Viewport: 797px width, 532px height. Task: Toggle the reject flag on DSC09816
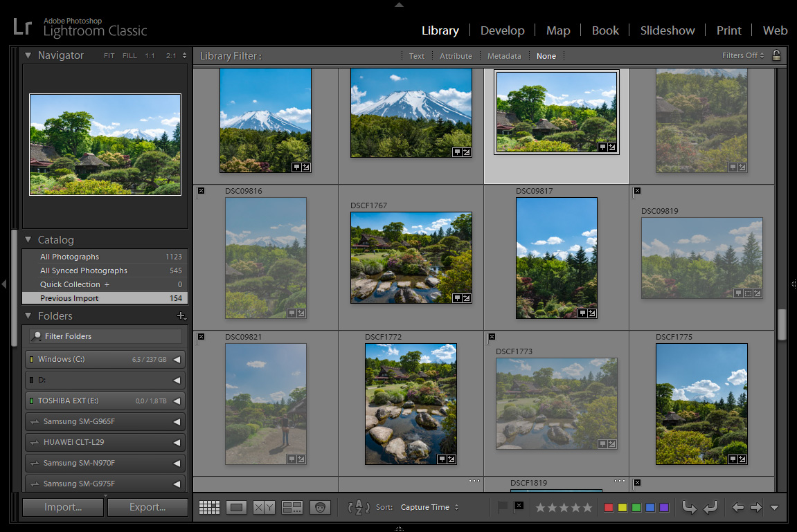pos(201,191)
